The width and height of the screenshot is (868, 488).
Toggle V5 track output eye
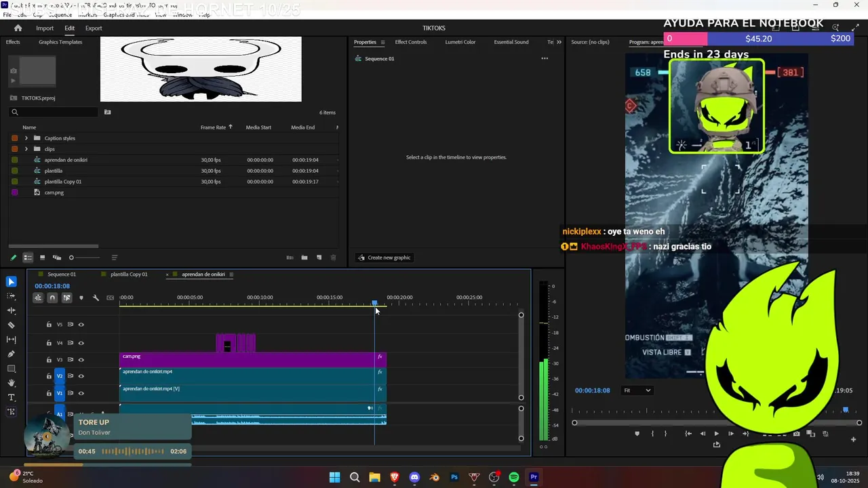pyautogui.click(x=81, y=325)
